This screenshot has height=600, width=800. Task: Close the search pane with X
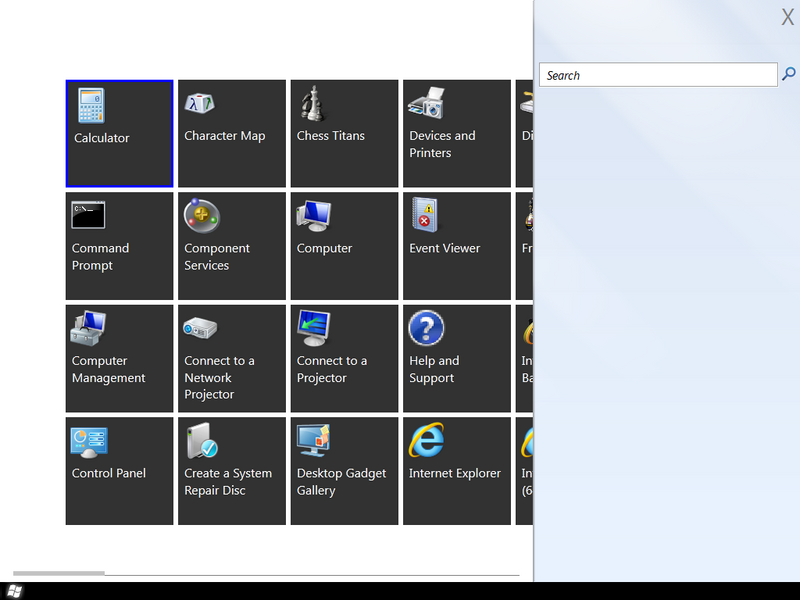tap(787, 17)
